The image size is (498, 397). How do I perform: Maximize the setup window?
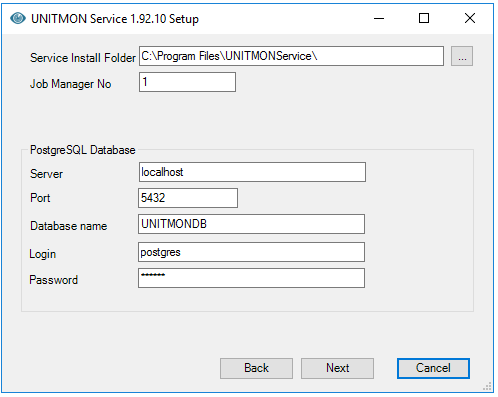[424, 18]
